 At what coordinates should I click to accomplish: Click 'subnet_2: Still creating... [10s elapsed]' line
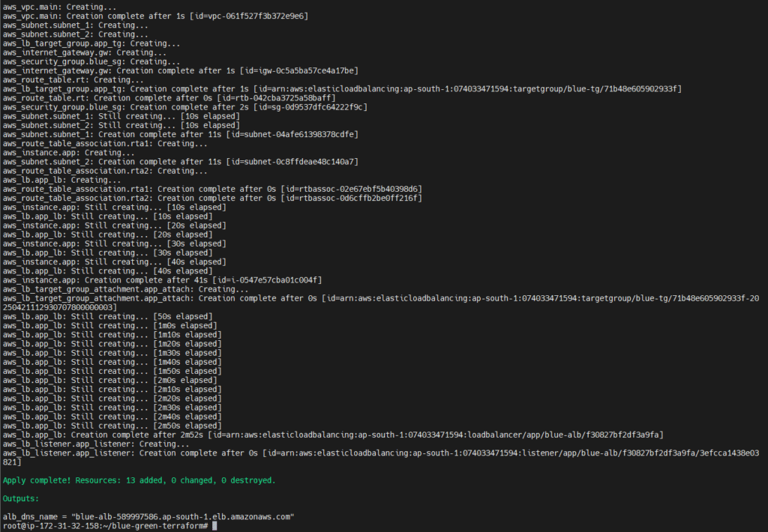pyautogui.click(x=121, y=126)
